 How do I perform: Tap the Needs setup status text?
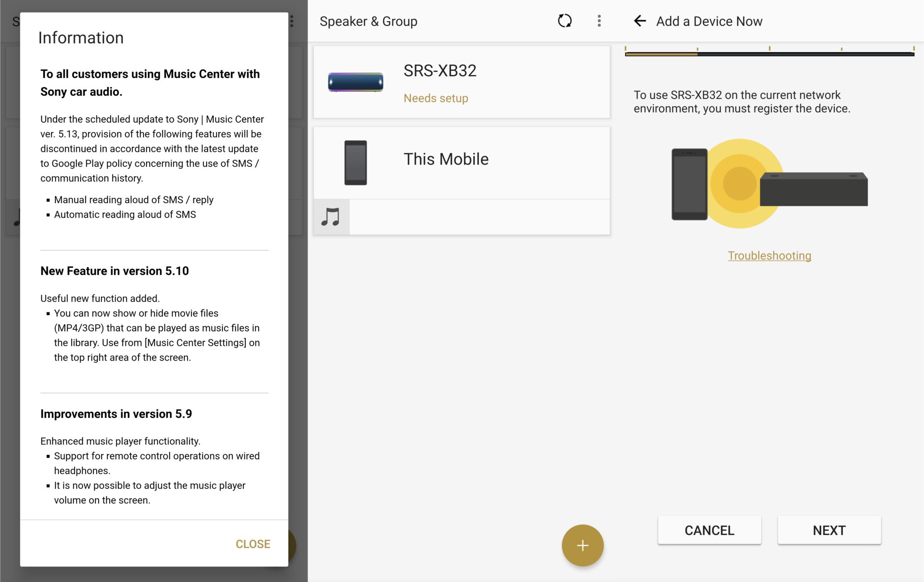pyautogui.click(x=436, y=98)
